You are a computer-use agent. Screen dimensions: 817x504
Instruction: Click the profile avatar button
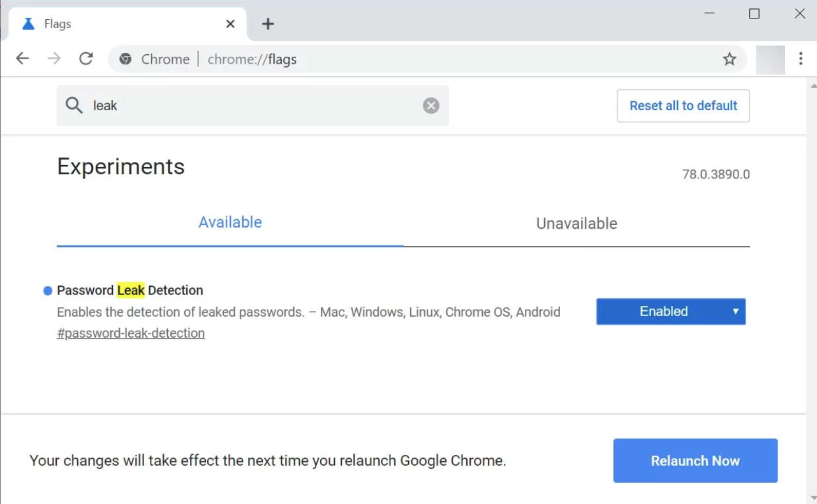click(x=770, y=59)
